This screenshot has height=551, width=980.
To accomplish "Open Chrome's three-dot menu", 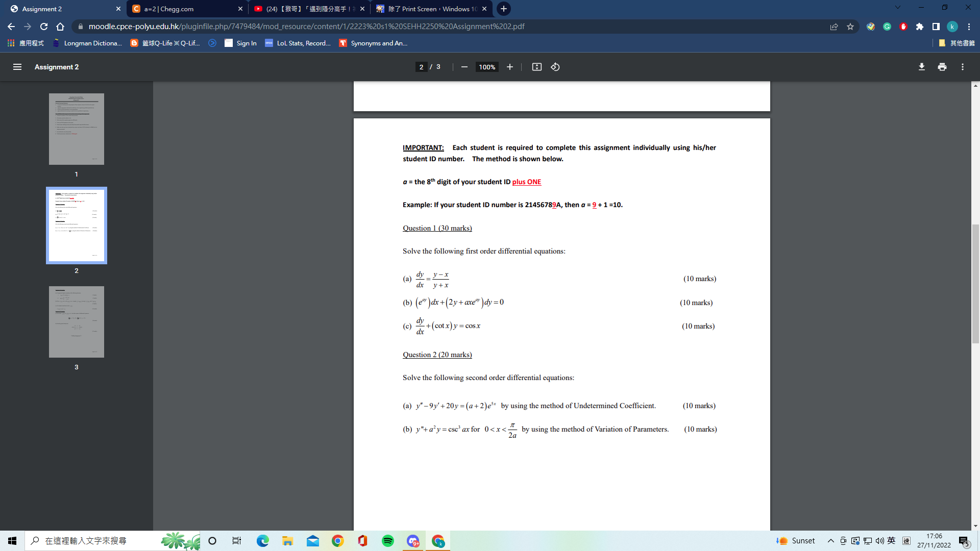I will coord(968,27).
